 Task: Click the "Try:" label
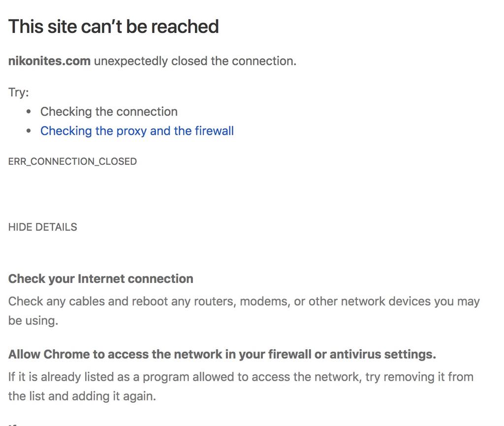[19, 92]
